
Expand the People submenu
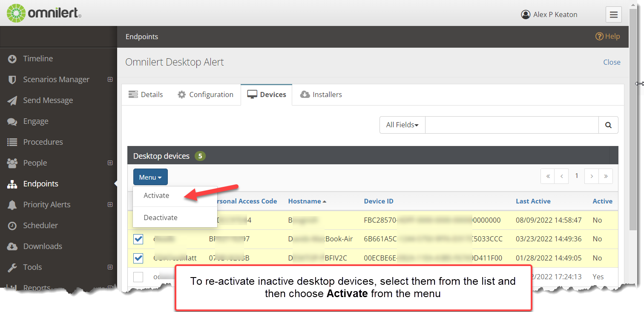[110, 163]
